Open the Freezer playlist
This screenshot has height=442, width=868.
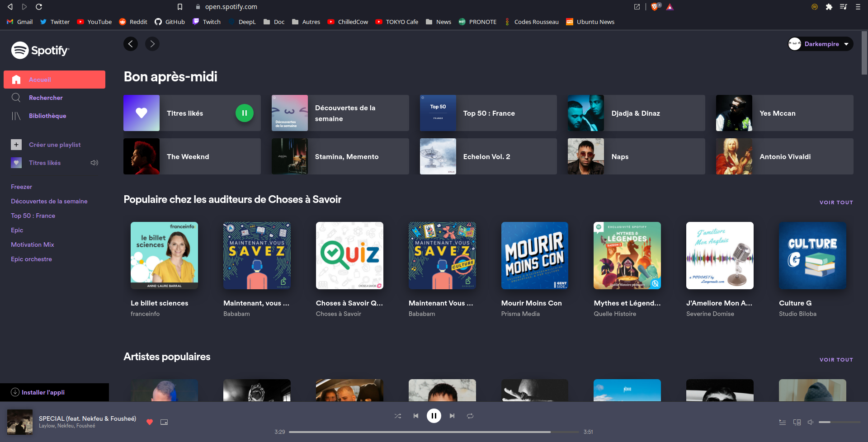(21, 187)
